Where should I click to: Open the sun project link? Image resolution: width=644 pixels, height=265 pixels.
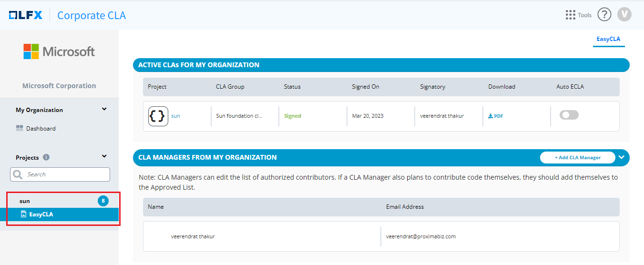[175, 116]
